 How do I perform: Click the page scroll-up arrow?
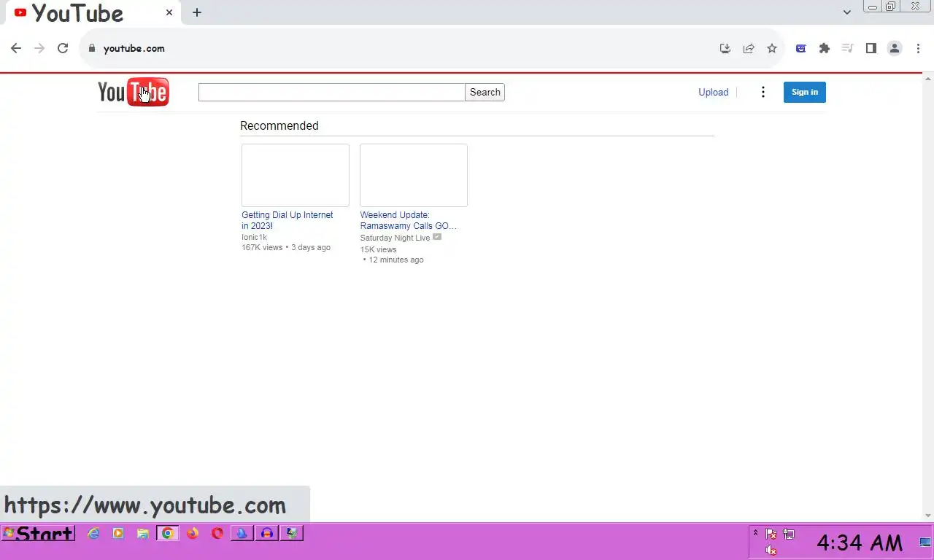[928, 77]
